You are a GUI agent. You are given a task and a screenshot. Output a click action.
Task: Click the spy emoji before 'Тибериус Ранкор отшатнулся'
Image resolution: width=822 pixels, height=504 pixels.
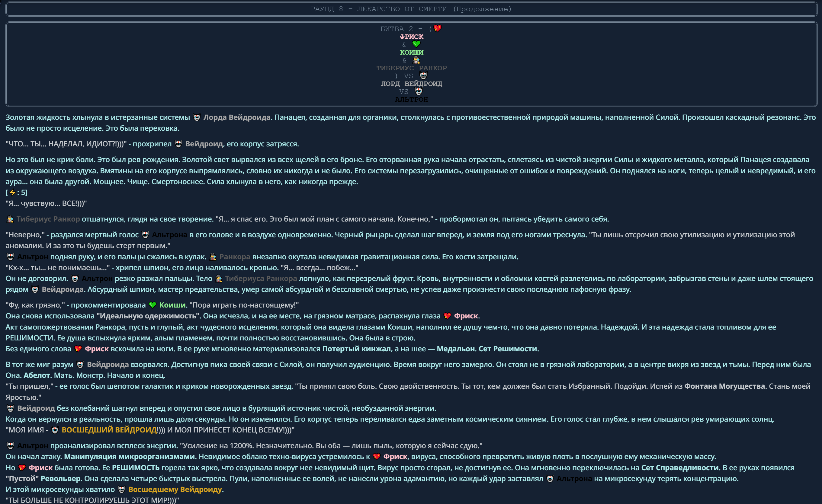[10, 219]
